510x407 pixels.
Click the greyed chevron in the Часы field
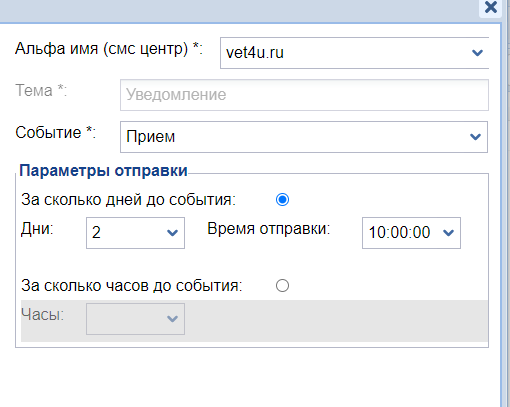(x=172, y=319)
